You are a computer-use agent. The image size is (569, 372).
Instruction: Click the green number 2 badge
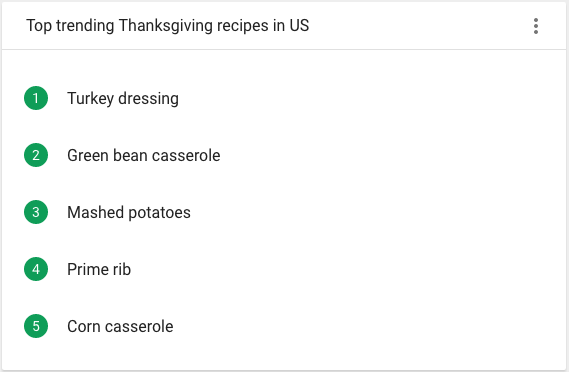point(36,155)
